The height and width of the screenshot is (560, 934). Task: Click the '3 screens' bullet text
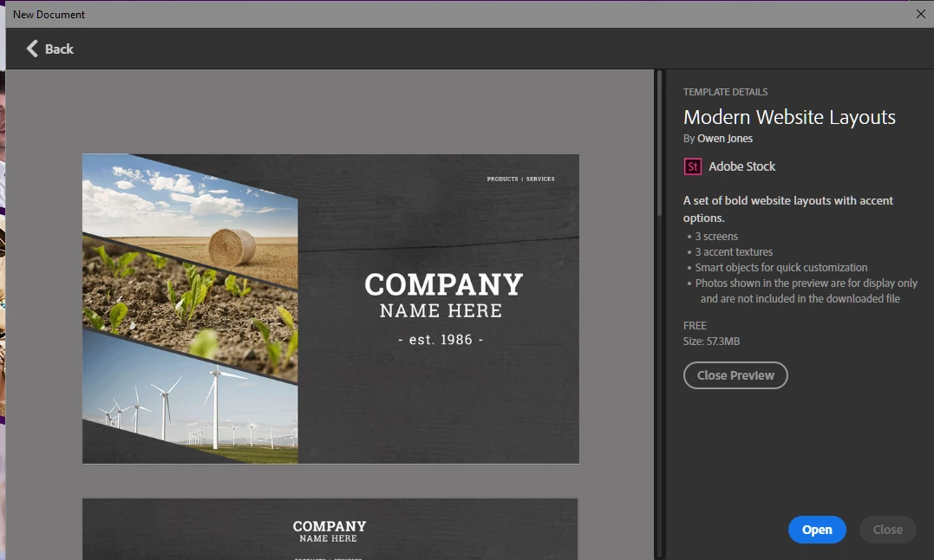tap(716, 237)
